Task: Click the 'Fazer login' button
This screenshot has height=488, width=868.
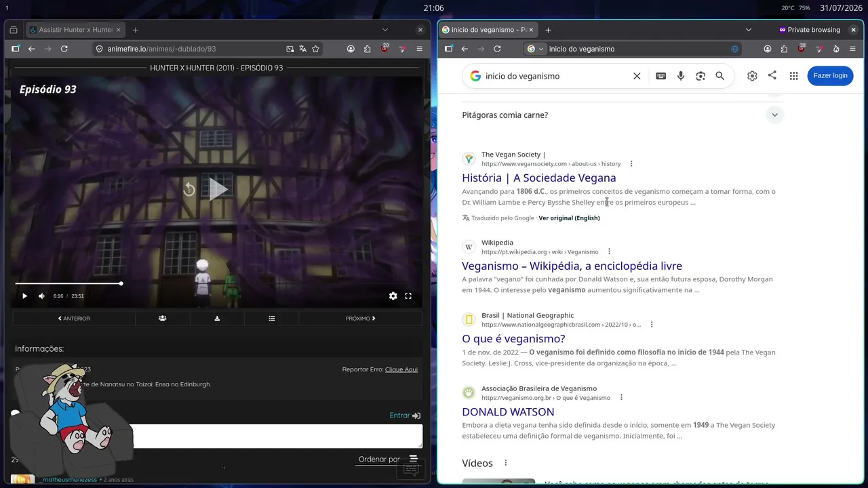Action: pos(830,75)
